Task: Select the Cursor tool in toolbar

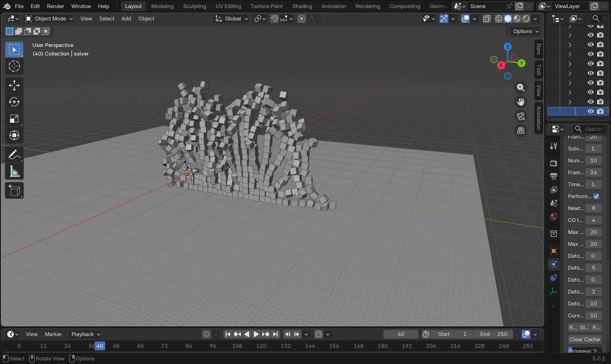Action: point(14,66)
